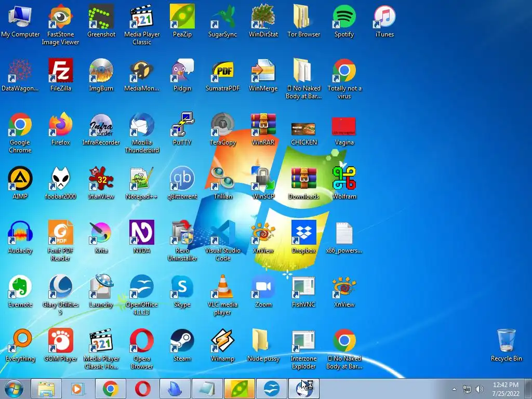Screen dimensions: 532x399
Task: Open Skype desktop shortcut
Action: click(x=182, y=291)
